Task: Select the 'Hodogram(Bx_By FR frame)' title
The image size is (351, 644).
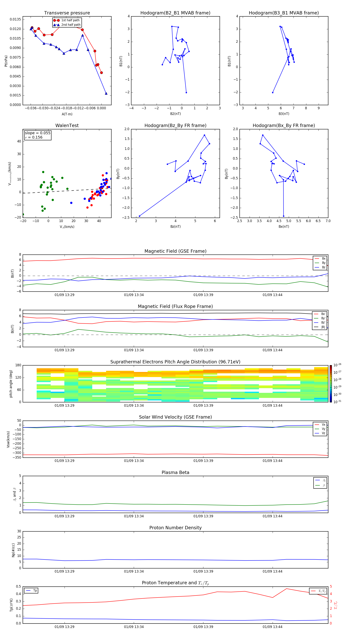Action: pyautogui.click(x=284, y=125)
